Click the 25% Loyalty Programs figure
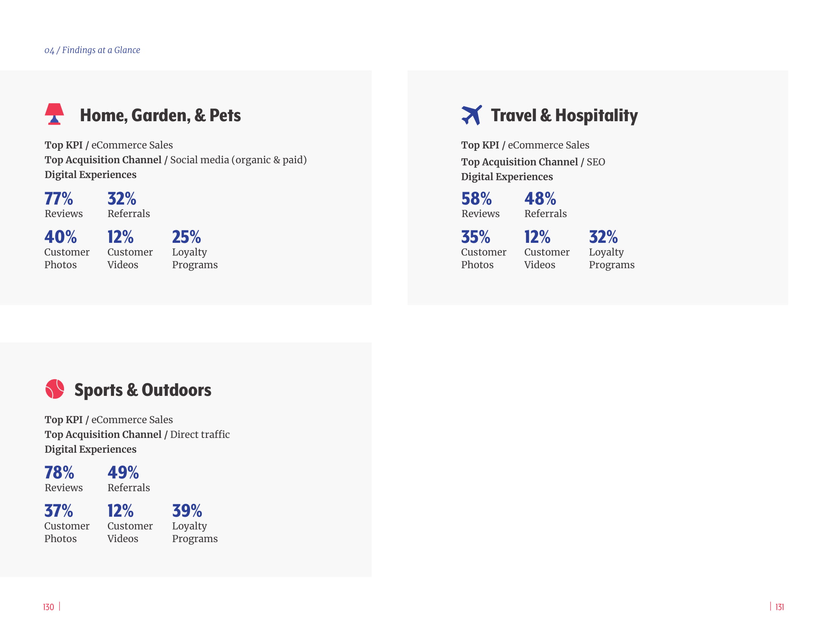Viewport: 833px width, 644px height. (x=186, y=236)
